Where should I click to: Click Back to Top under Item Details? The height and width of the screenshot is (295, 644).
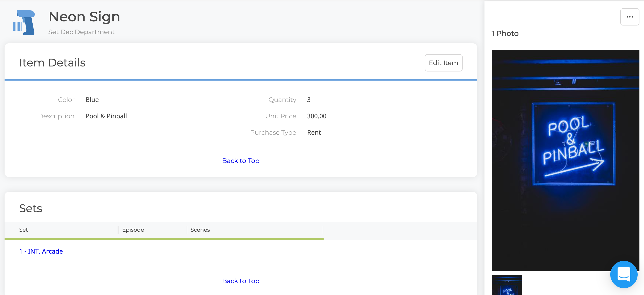pyautogui.click(x=240, y=161)
